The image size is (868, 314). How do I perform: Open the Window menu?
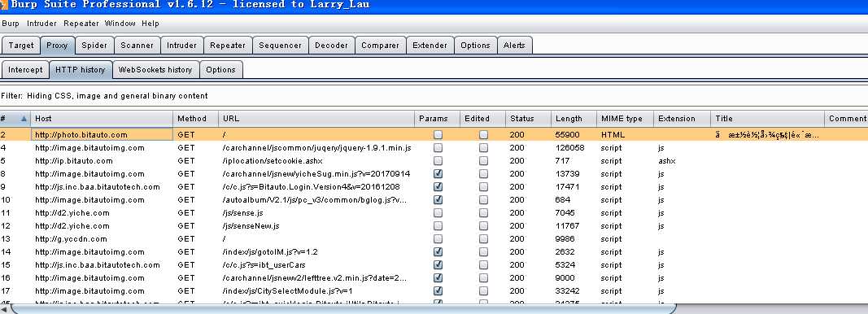pos(120,24)
